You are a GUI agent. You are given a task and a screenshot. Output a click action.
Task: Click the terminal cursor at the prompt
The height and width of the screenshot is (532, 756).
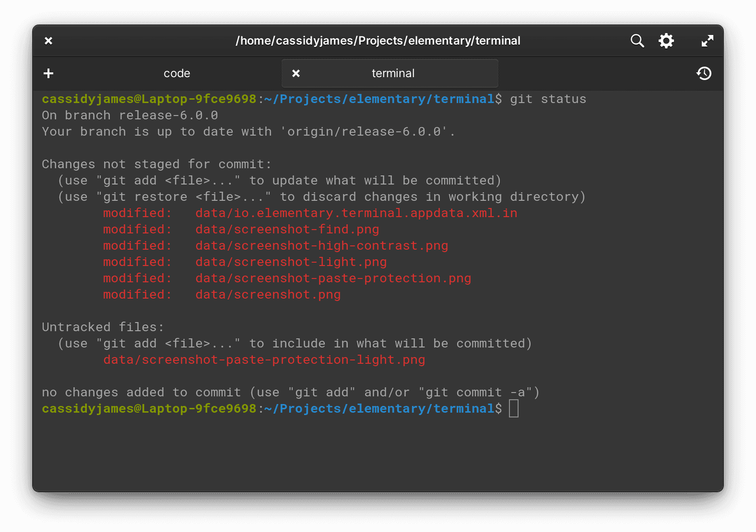[514, 408]
